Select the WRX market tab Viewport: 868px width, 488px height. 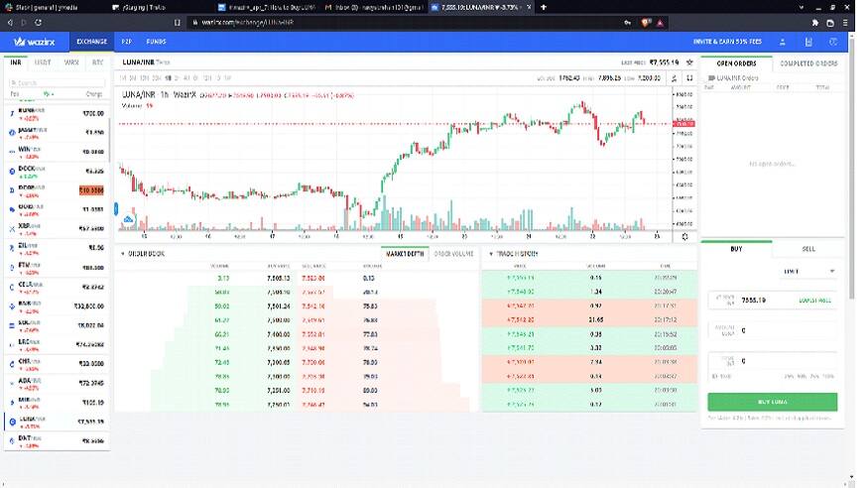coord(71,62)
